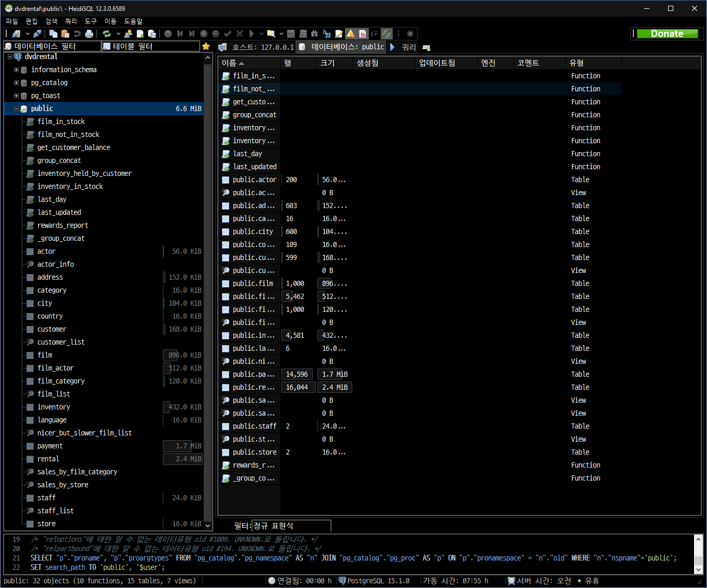
Task: Click the round stop X toolbar icon
Action: (x=410, y=34)
